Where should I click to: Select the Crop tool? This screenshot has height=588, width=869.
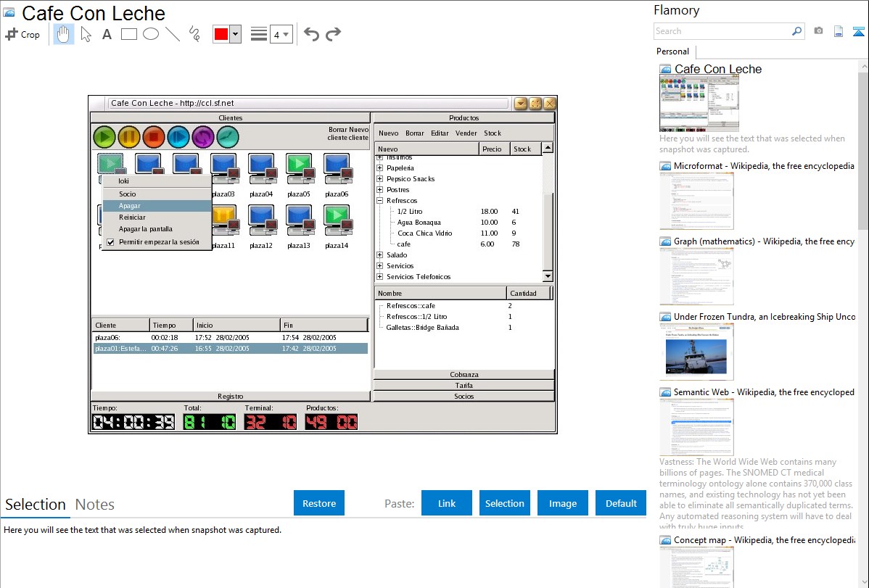click(22, 34)
